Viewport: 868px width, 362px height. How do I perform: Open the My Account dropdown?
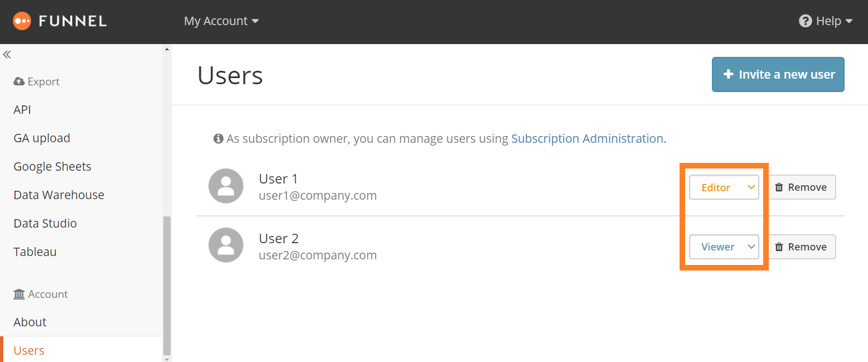tap(221, 21)
